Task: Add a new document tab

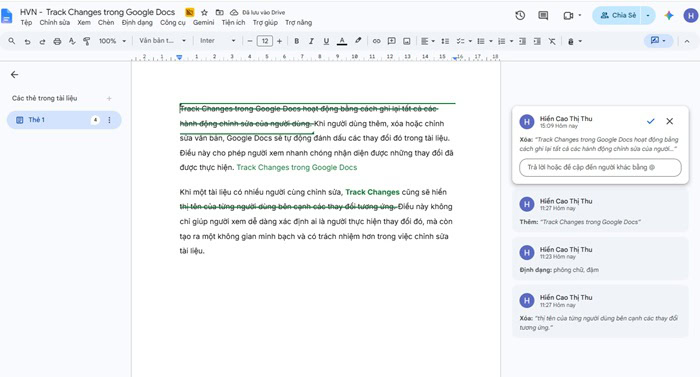Action: tap(109, 98)
